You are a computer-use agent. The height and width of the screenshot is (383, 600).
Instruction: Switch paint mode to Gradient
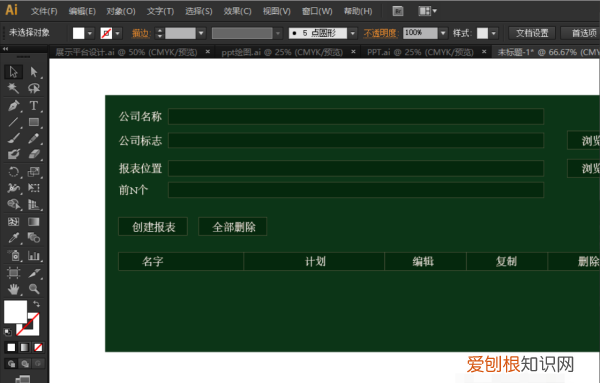coord(24,347)
